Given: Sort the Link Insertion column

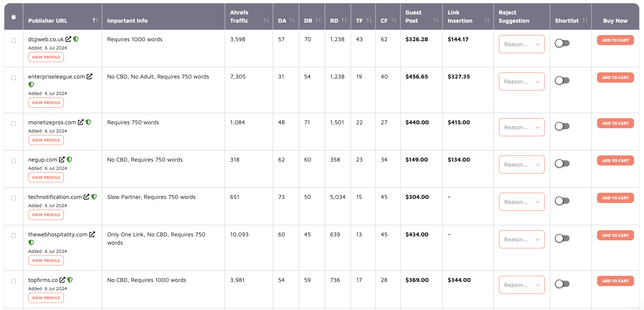Looking at the screenshot, I should pos(487,21).
